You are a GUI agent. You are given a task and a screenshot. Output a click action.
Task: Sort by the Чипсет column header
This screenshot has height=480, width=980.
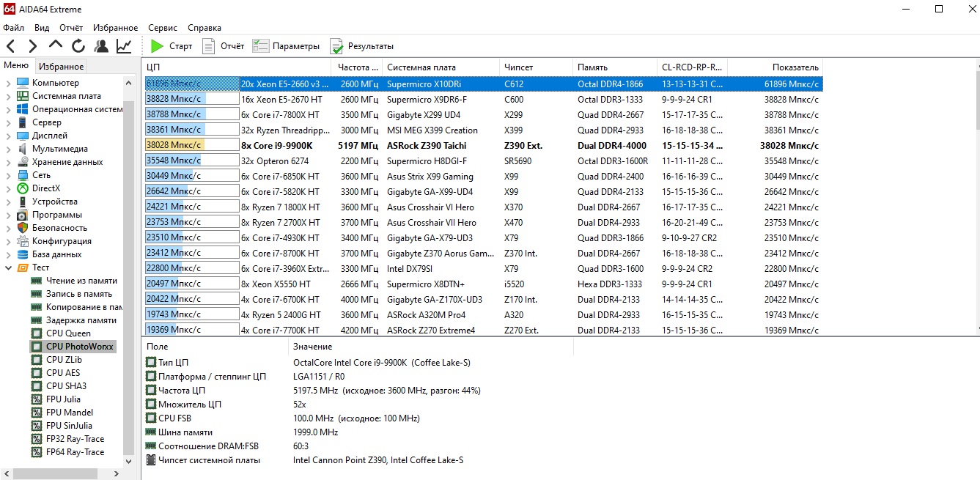[536, 67]
